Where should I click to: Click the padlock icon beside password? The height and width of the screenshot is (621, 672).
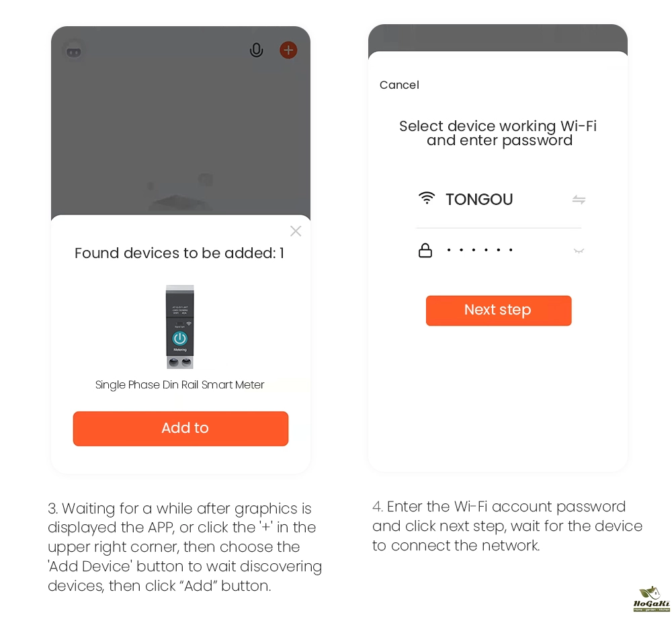pos(425,251)
